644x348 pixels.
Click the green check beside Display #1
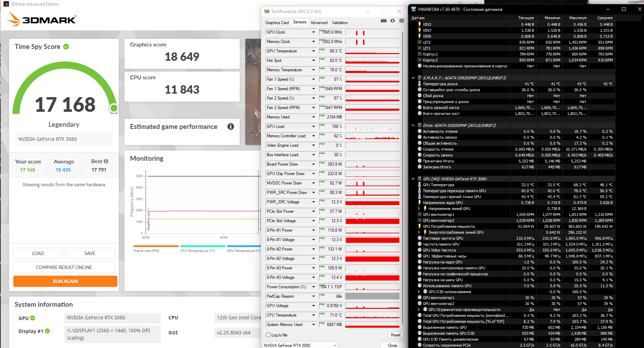pyautogui.click(x=47, y=331)
